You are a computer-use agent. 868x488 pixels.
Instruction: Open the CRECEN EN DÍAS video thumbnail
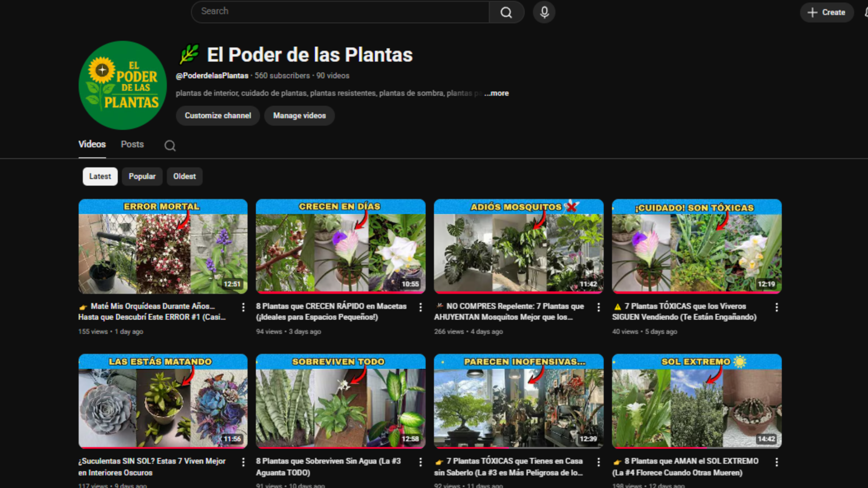[x=341, y=246]
